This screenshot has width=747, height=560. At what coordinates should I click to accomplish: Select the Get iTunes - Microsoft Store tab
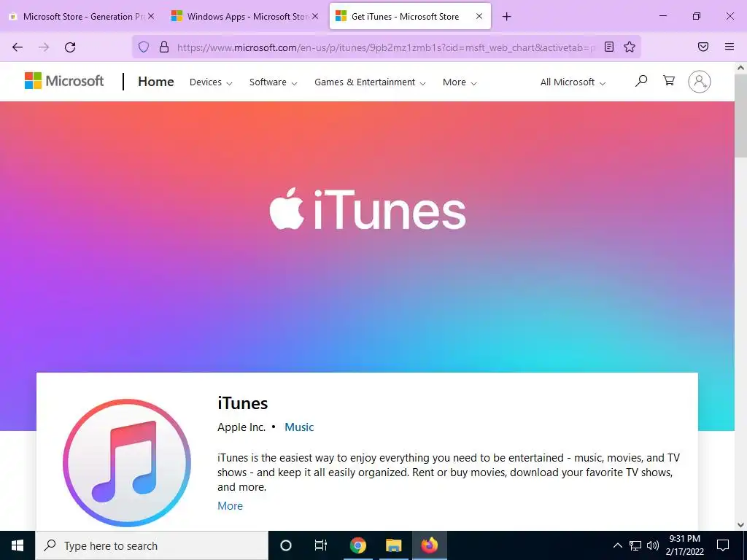410,17
